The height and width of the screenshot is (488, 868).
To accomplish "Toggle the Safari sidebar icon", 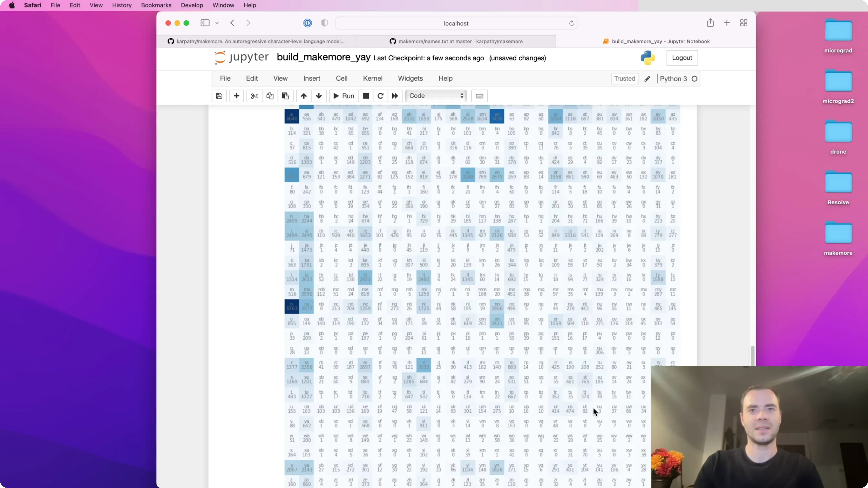I will coord(205,23).
